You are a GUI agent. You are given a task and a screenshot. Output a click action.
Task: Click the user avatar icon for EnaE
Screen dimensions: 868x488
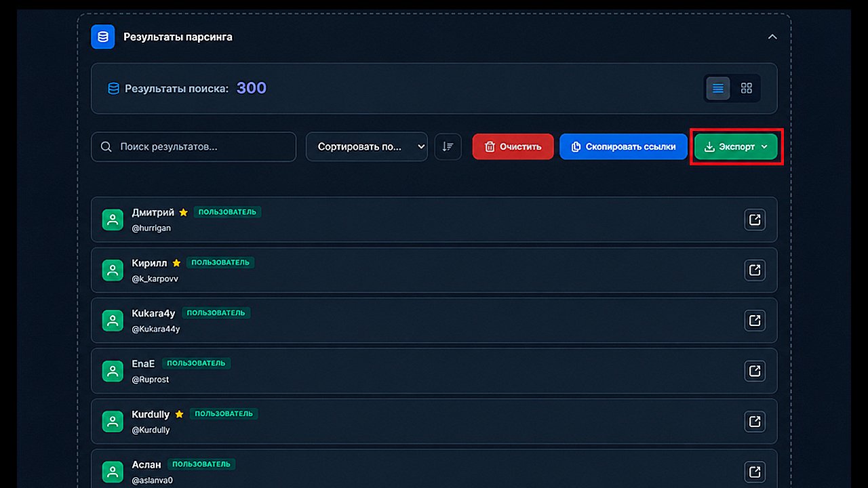(113, 371)
